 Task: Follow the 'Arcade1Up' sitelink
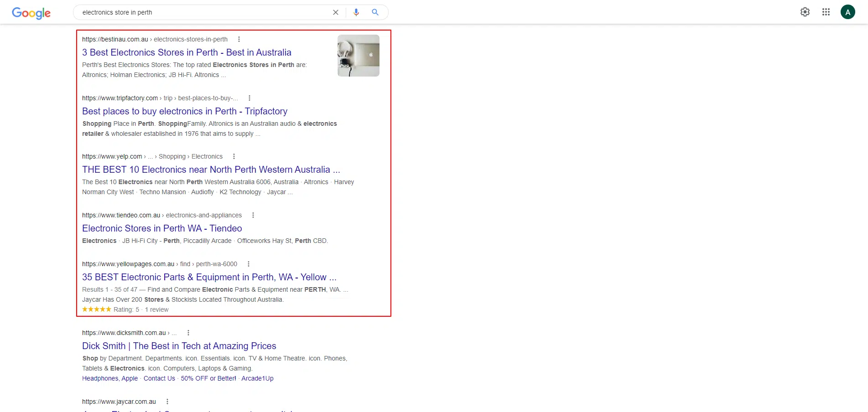tap(257, 378)
